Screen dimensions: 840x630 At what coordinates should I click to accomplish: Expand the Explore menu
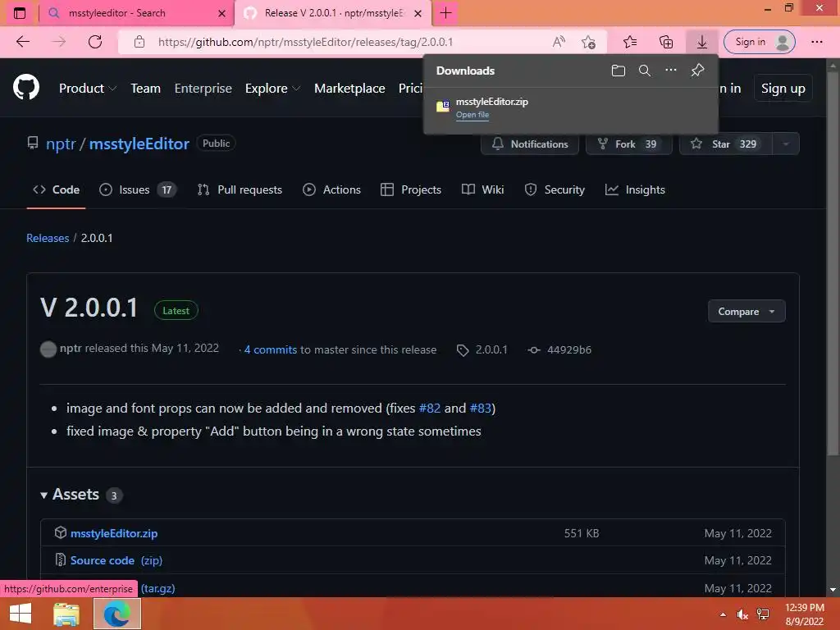[272, 89]
